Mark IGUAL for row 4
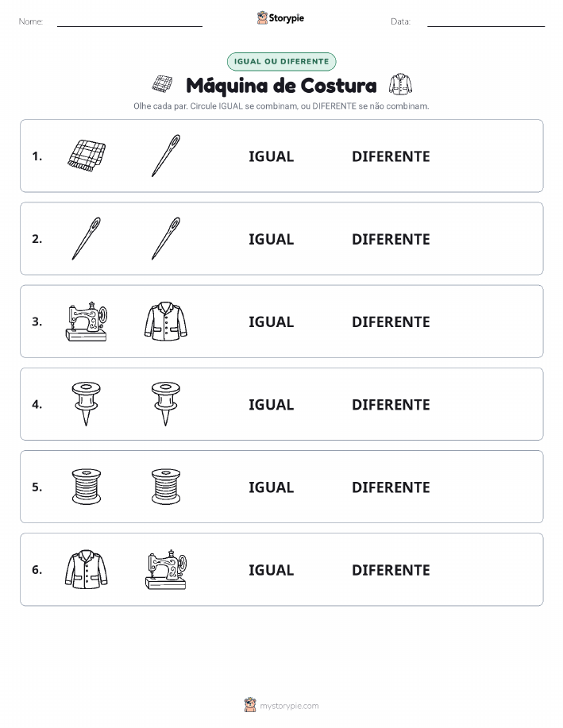Image resolution: width=563 pixels, height=728 pixels. coord(272,404)
